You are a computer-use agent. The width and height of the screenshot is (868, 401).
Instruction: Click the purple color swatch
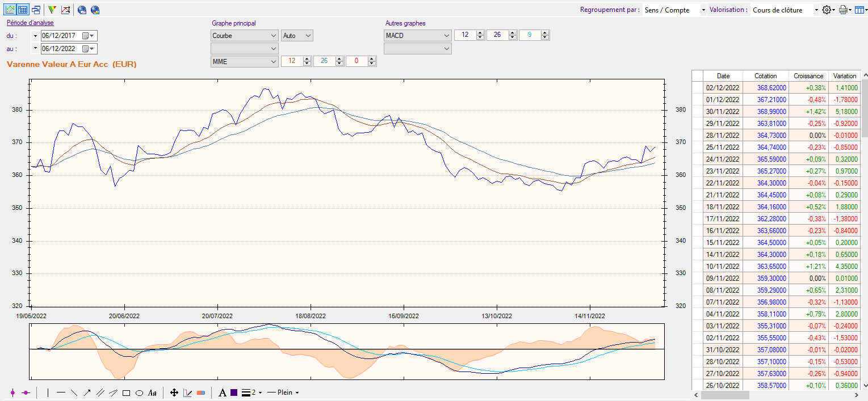pos(234,392)
